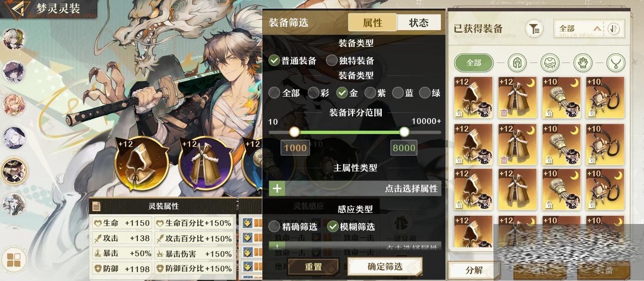Select the armor equipment category icon
This screenshot has height=281, width=644.
click(x=550, y=63)
